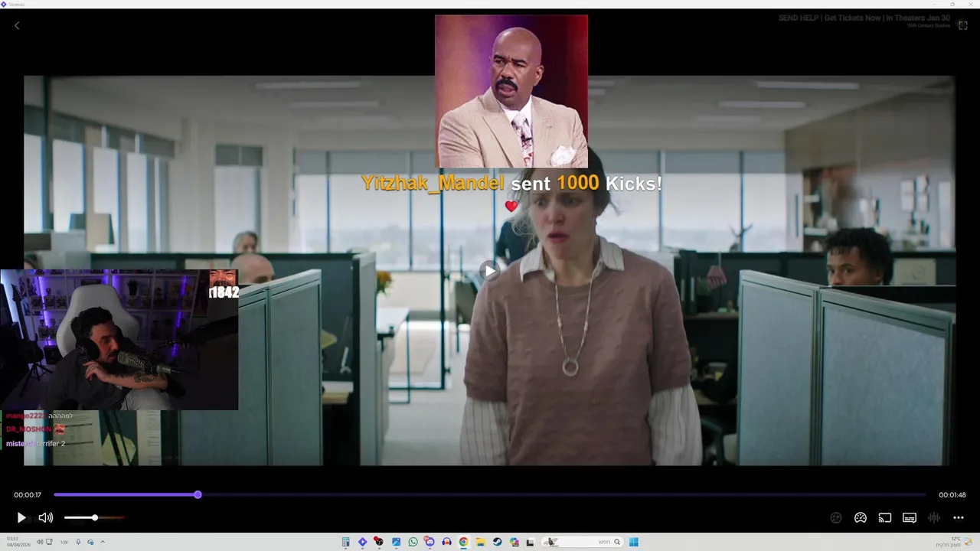
Task: Click the system tray microphone icon
Action: point(78,542)
